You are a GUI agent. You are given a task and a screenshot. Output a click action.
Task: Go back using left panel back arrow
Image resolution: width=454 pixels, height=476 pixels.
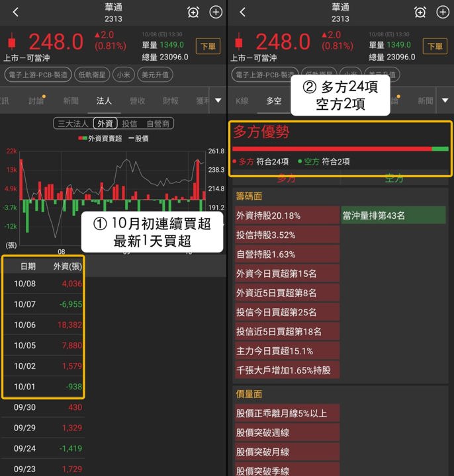[16, 12]
